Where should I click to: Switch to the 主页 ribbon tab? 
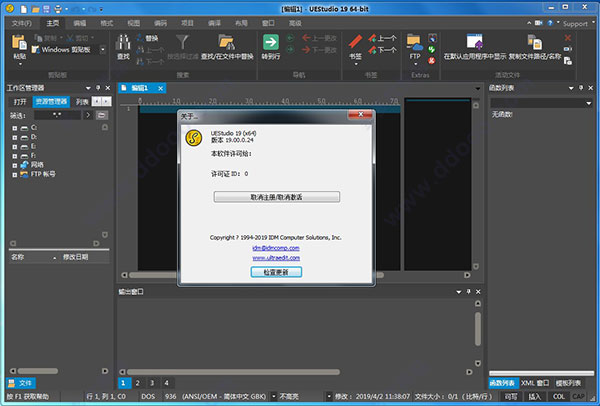pos(53,23)
